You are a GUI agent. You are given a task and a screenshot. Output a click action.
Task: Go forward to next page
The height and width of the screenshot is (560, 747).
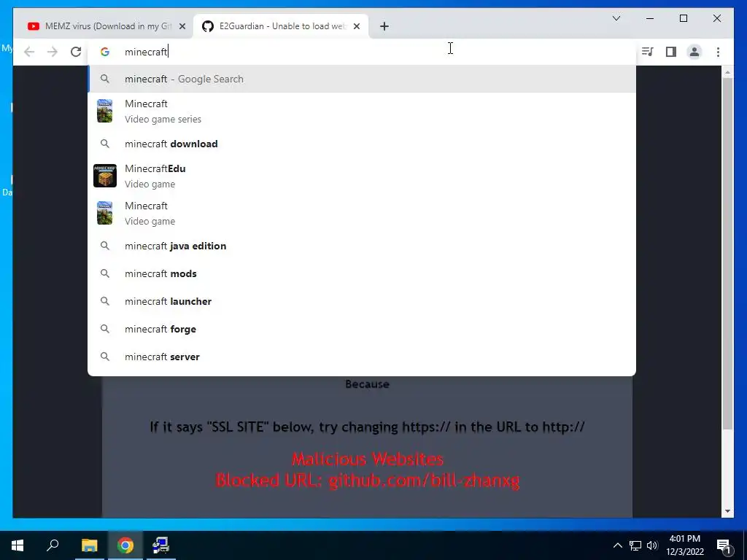[53, 52]
